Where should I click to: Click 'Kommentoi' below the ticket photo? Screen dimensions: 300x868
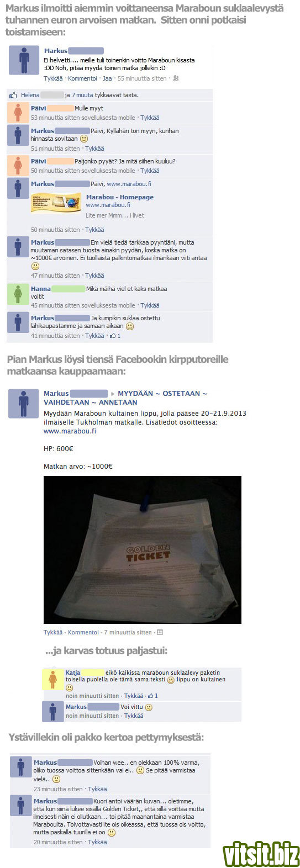tap(83, 632)
